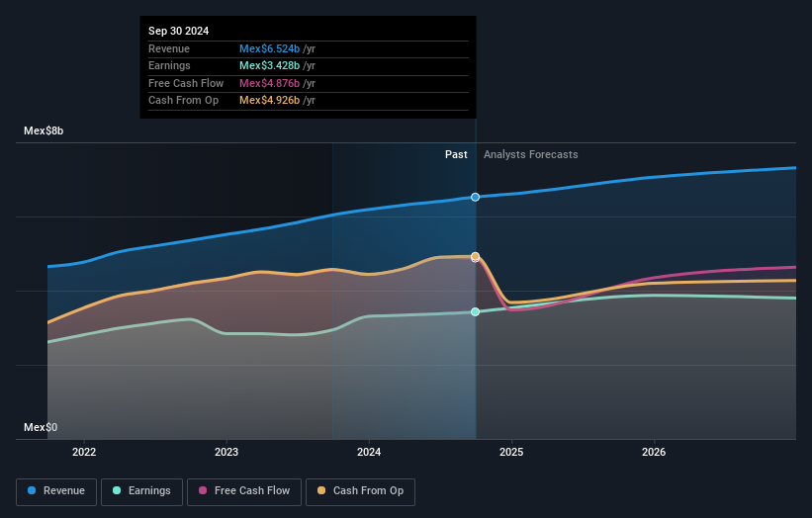Viewport: 812px width, 518px height.
Task: Click the blue Revenue data point marker
Action: (475, 197)
